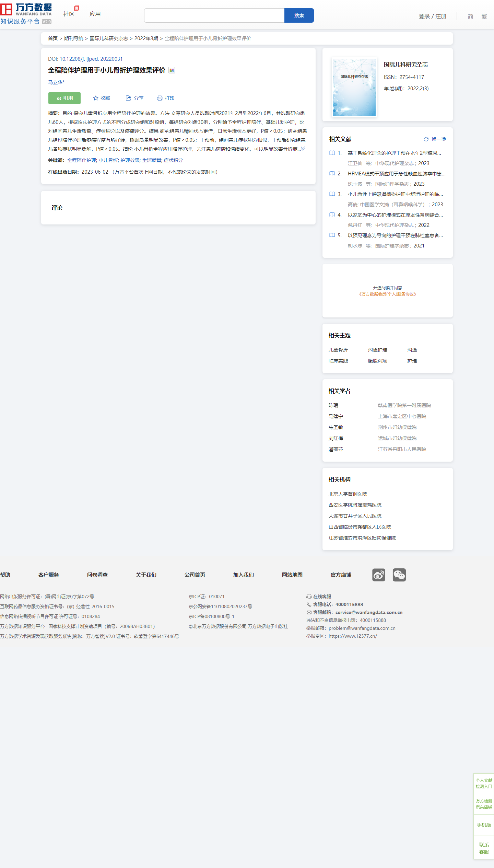
Task: Open 联系客服 floating button
Action: point(484,848)
